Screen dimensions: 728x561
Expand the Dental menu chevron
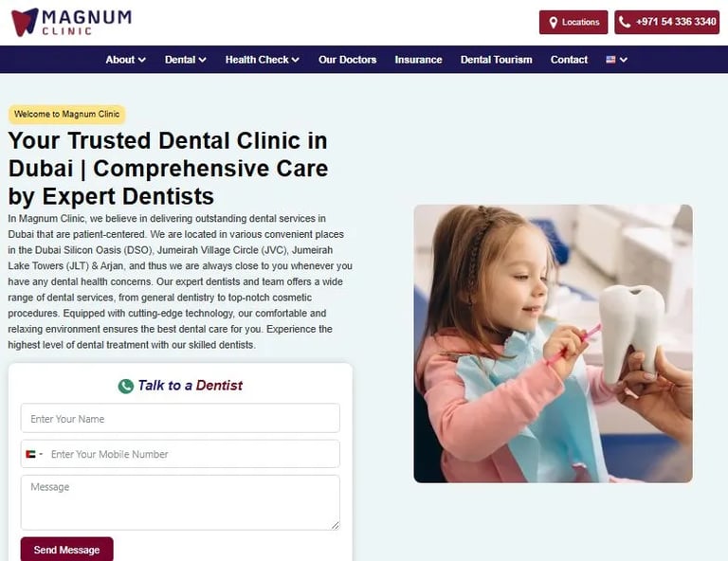(x=203, y=60)
